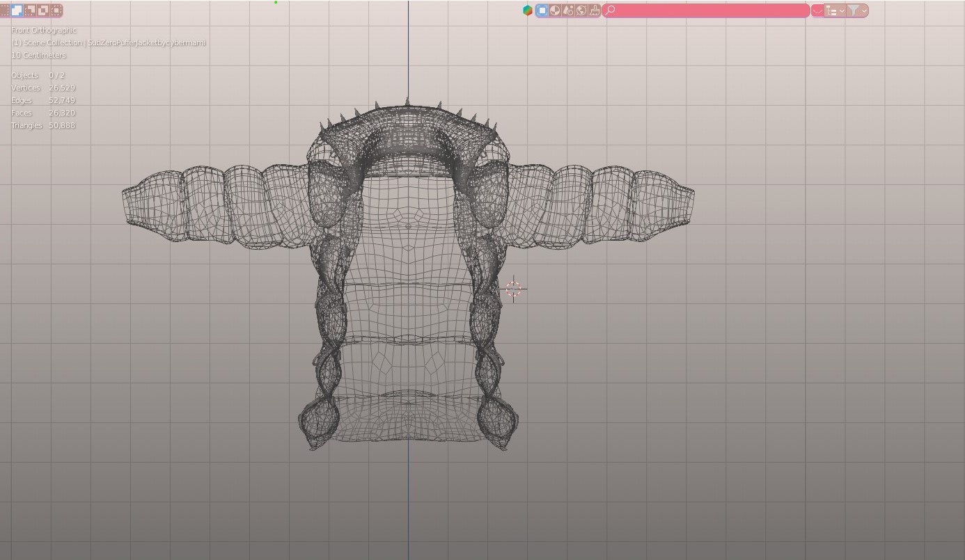Select the highlighted square view icon
The height and width of the screenshot is (560, 965).
click(542, 10)
